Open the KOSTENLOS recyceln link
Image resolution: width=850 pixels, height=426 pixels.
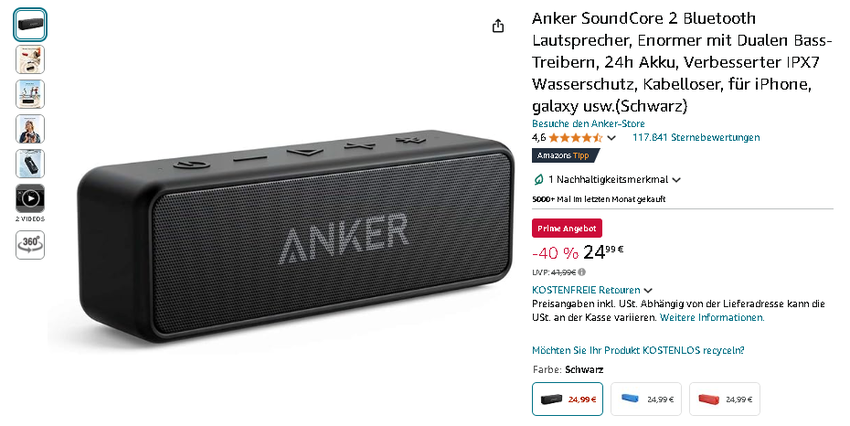tap(638, 350)
